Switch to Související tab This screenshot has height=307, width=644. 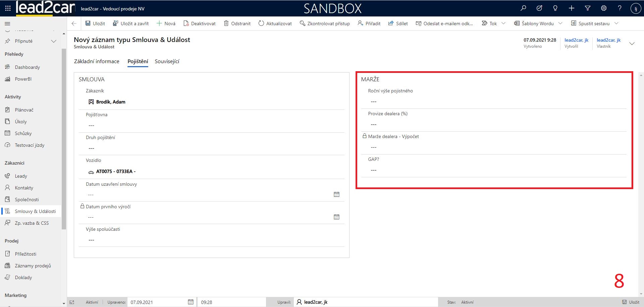[167, 61]
